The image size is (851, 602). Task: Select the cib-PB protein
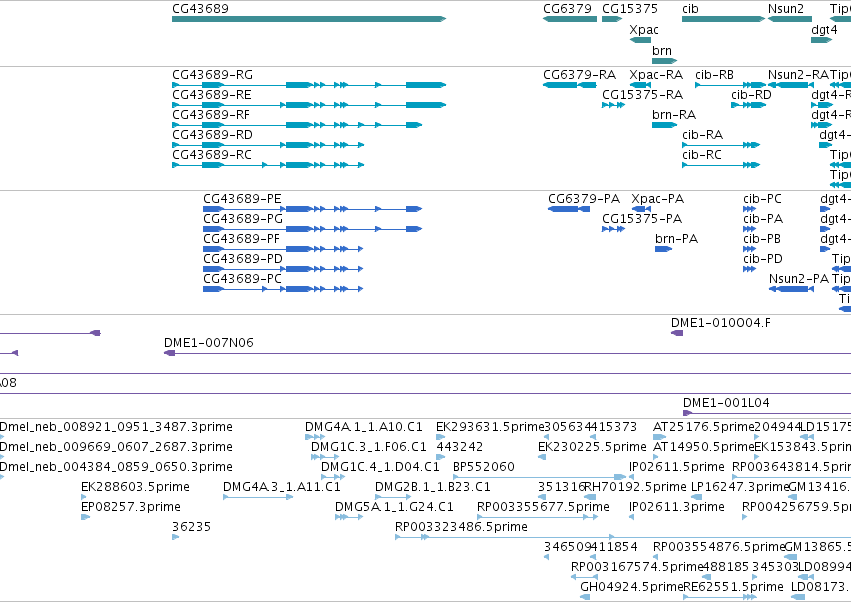tap(749, 249)
